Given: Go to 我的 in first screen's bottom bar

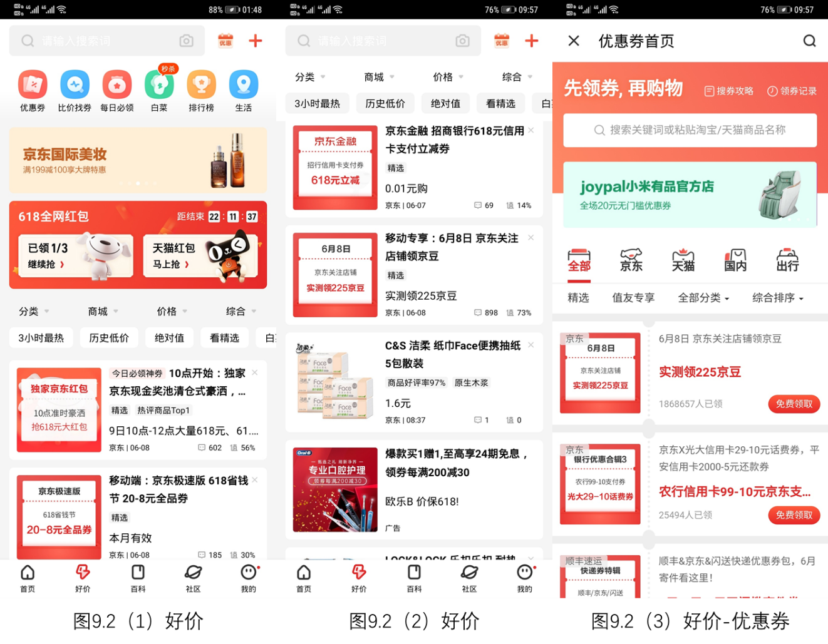Looking at the screenshot, I should tap(249, 579).
